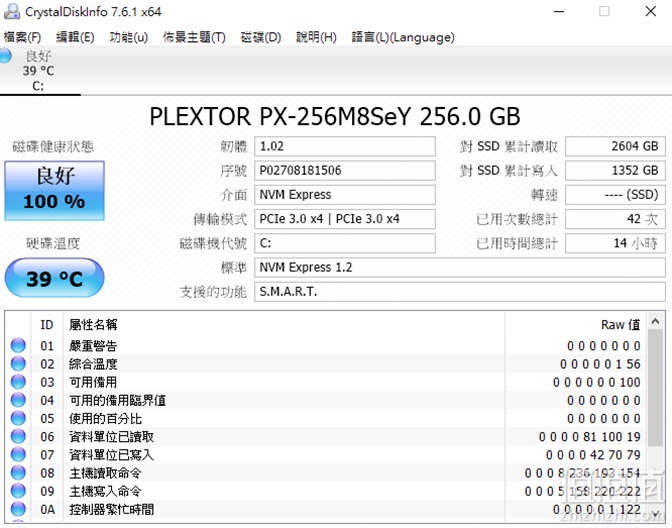Click rotation rate field ---- (SSD)
This screenshot has width=672, height=528.
click(x=615, y=195)
